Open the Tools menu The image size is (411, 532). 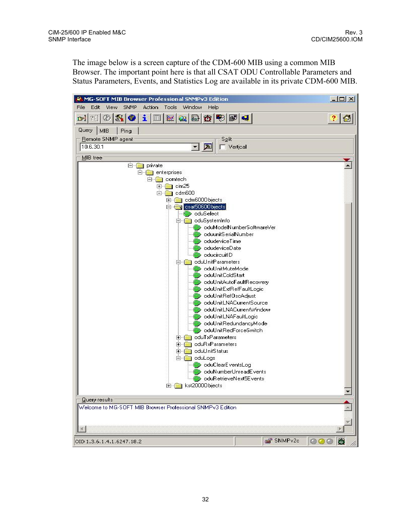pos(171,107)
